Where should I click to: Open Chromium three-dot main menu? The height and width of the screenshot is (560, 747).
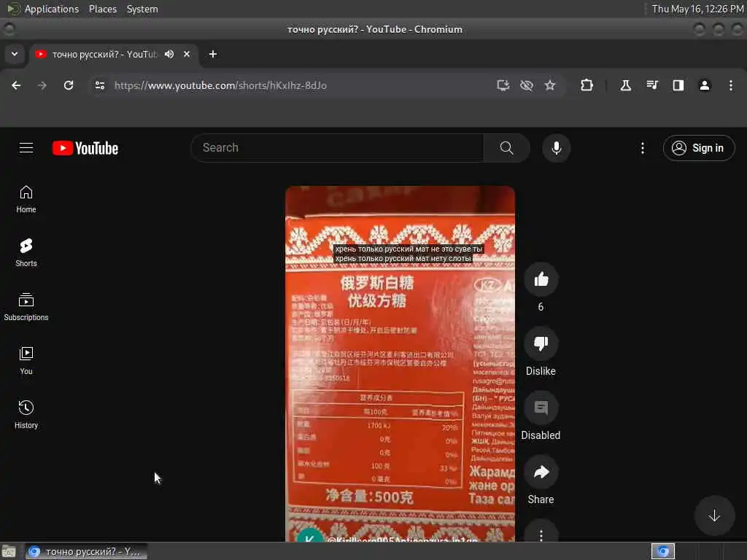click(731, 85)
